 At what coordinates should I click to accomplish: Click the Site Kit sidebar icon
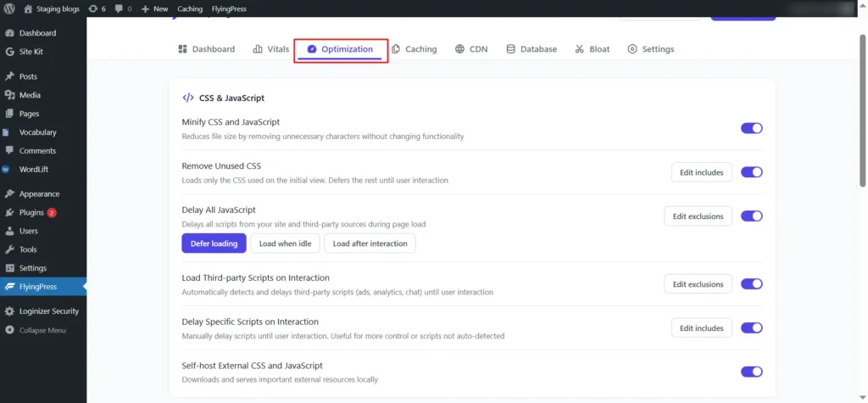pyautogui.click(x=8, y=52)
